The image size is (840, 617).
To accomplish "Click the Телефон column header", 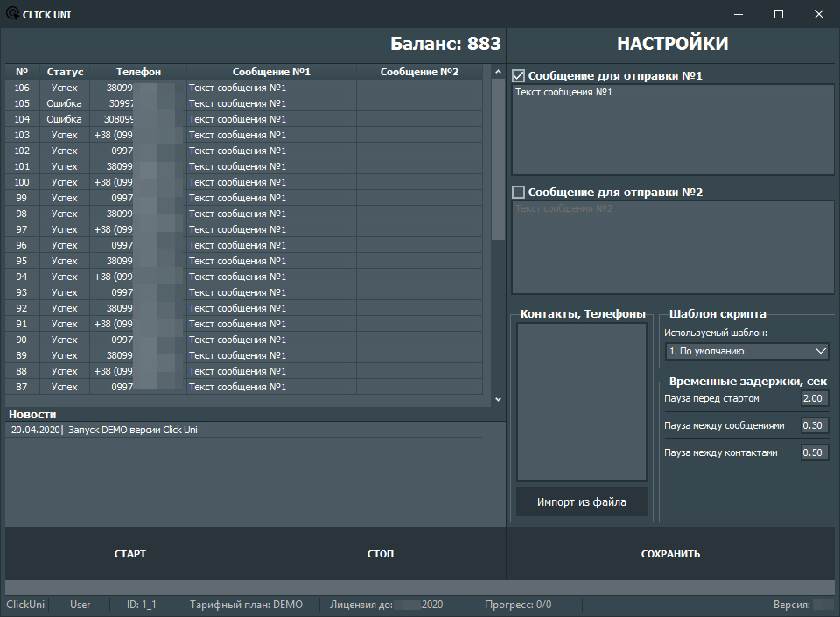I will tap(138, 72).
